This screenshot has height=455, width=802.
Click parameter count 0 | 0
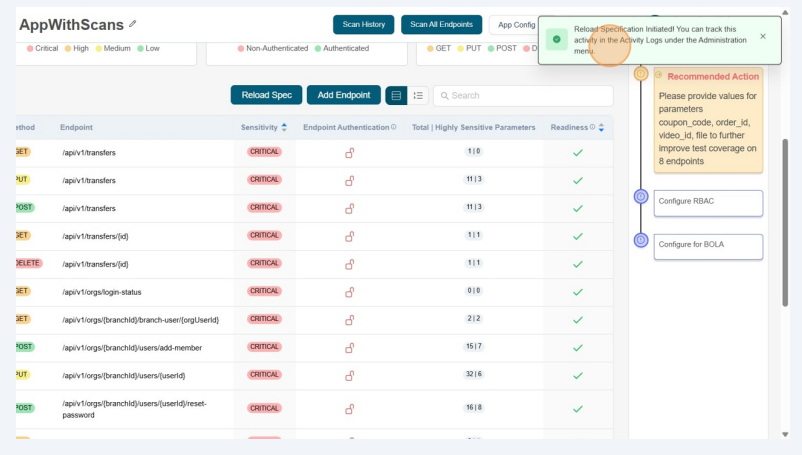(x=474, y=290)
